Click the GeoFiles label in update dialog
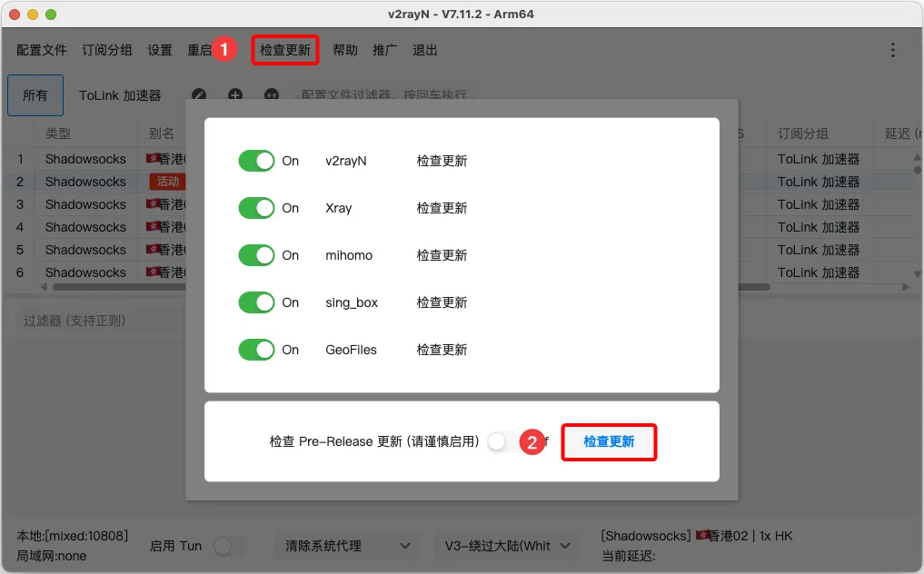 352,350
